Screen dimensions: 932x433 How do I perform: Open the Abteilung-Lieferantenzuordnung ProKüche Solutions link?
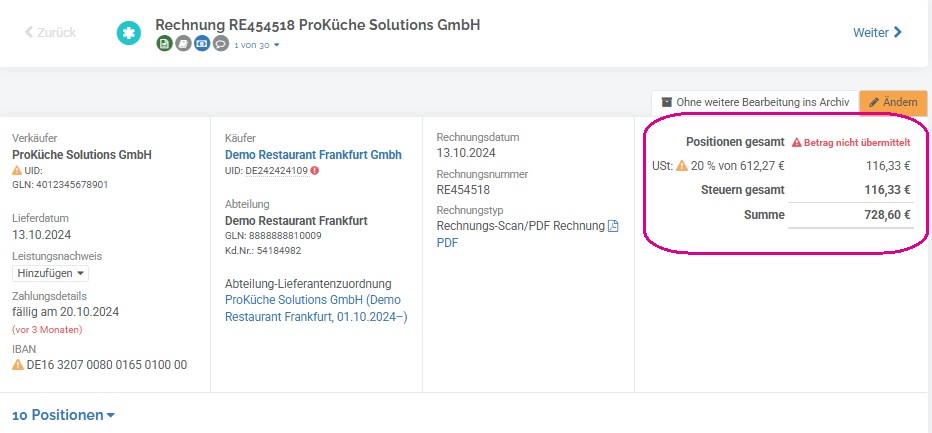tap(316, 308)
